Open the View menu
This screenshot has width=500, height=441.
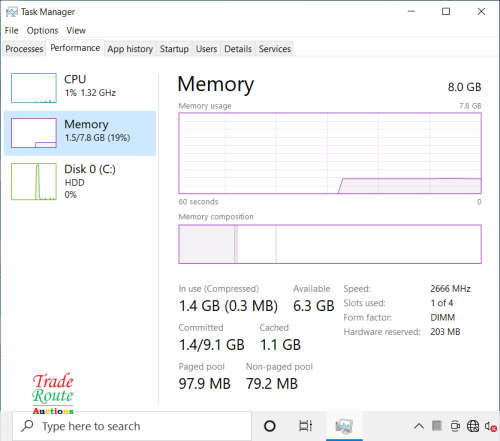pyautogui.click(x=76, y=31)
